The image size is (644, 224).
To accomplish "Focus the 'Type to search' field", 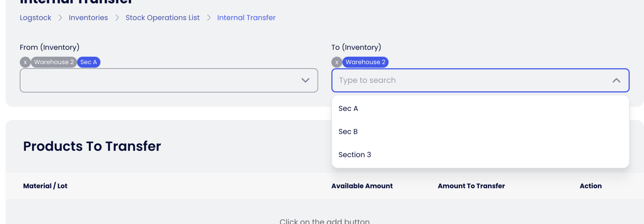I will tap(460, 80).
